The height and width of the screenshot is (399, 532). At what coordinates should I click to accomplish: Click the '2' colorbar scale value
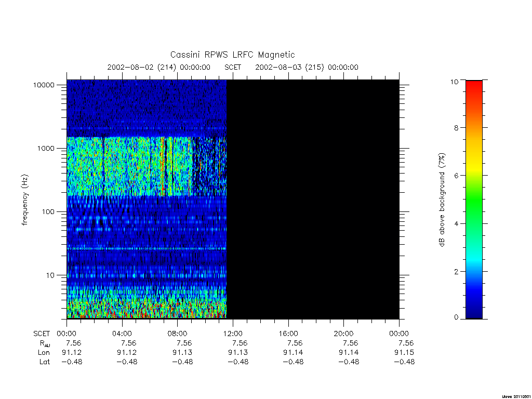456,271
